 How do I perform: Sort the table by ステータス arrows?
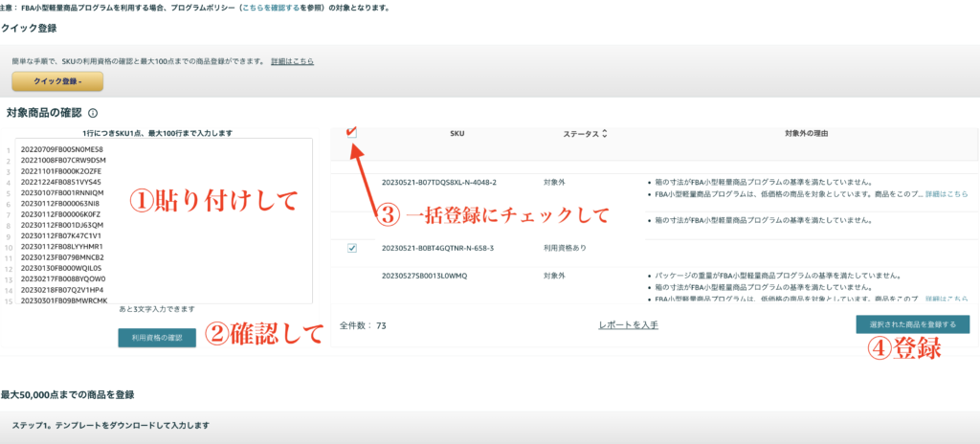coord(604,134)
